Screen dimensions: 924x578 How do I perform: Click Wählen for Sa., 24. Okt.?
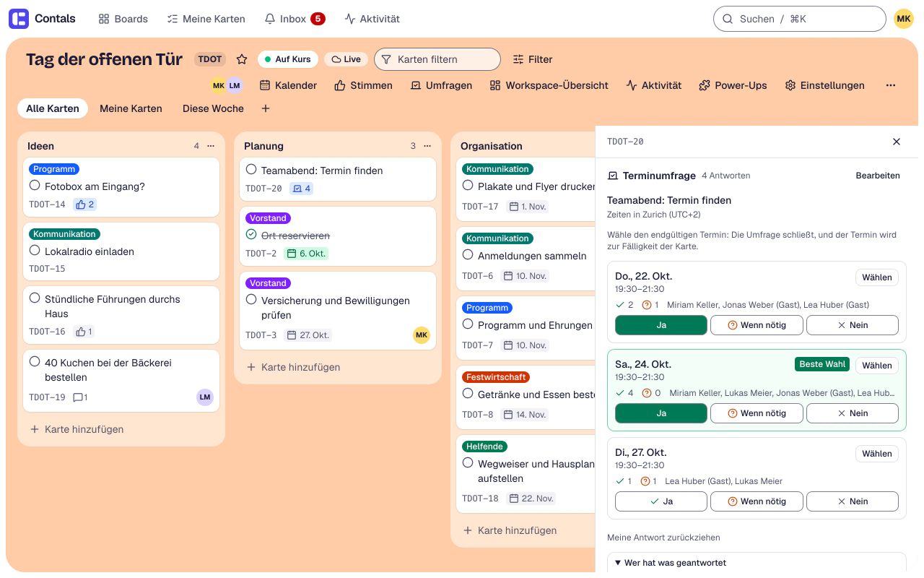point(877,366)
